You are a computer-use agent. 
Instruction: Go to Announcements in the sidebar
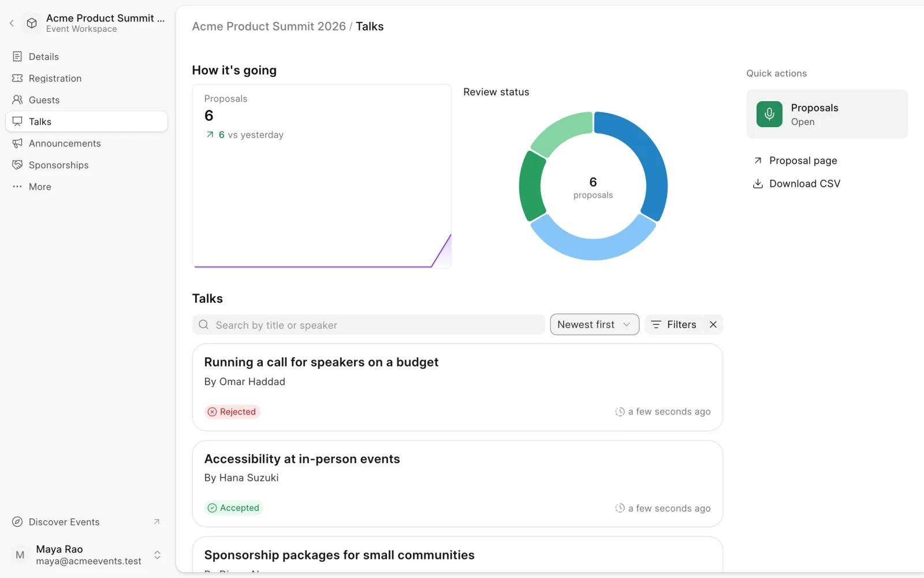(87, 143)
